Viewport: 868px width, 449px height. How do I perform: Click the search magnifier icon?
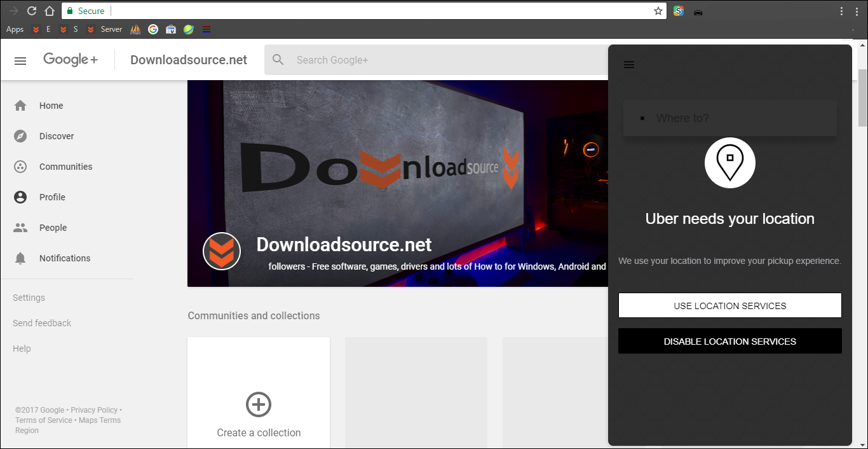pyautogui.click(x=278, y=60)
